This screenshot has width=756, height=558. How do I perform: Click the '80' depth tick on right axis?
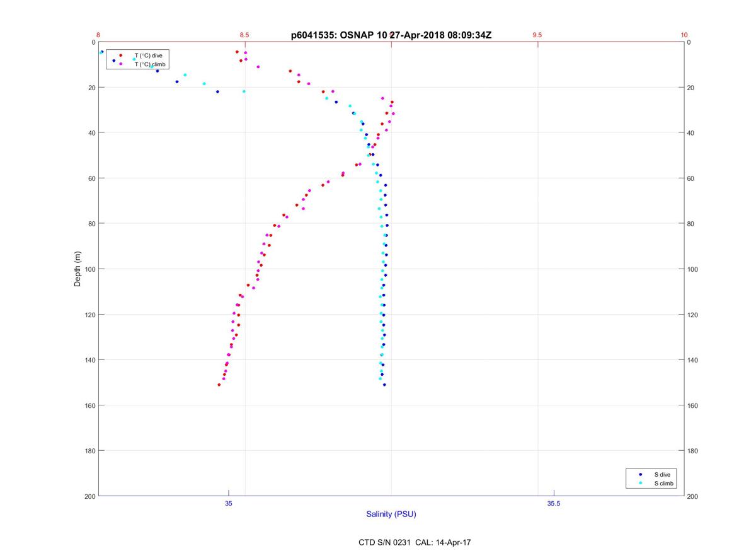690,224
